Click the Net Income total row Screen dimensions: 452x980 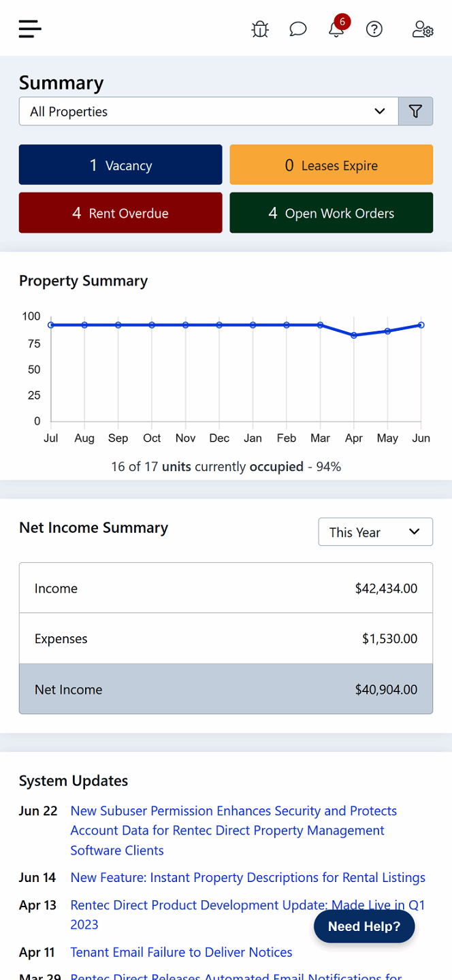pyautogui.click(x=226, y=689)
